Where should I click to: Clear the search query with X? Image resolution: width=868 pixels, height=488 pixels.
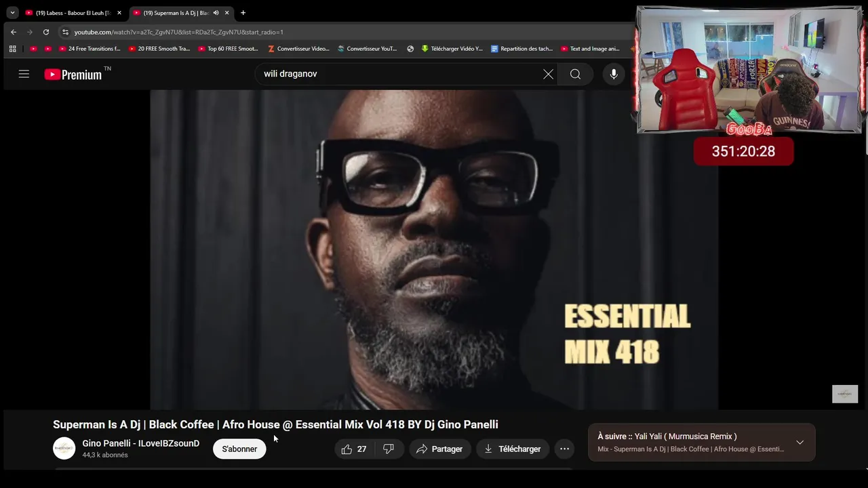(548, 74)
